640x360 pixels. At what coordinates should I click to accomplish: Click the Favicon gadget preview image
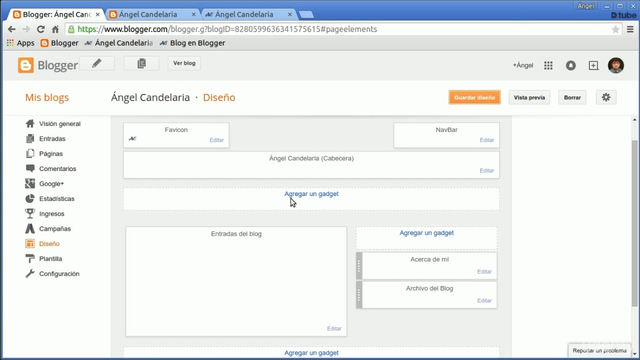132,139
